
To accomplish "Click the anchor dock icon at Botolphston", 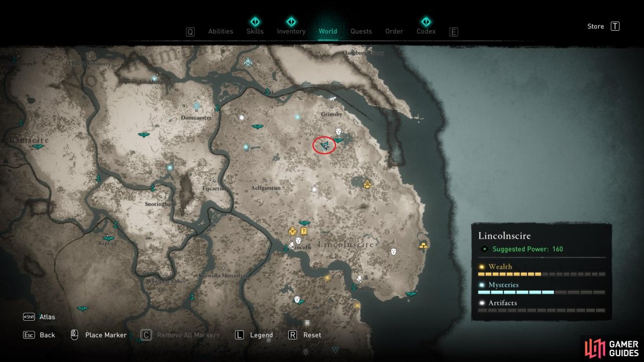I will click(x=354, y=287).
